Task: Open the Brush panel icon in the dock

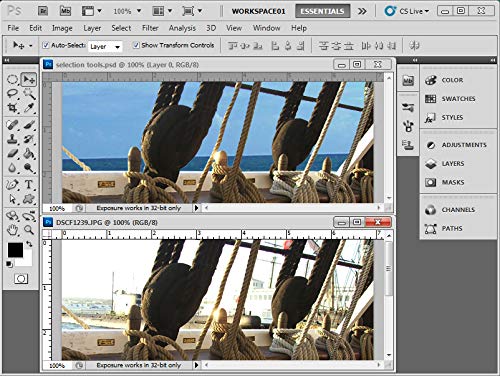Action: [408, 126]
